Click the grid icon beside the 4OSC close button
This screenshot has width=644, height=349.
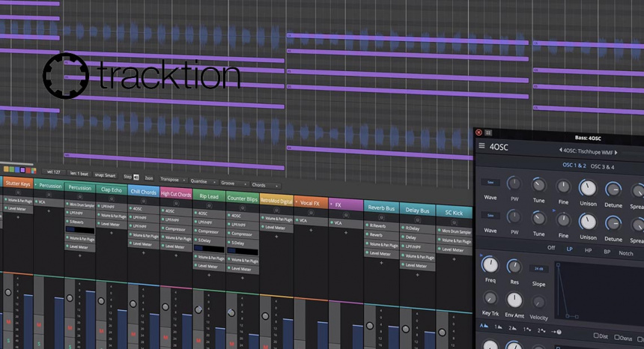488,133
